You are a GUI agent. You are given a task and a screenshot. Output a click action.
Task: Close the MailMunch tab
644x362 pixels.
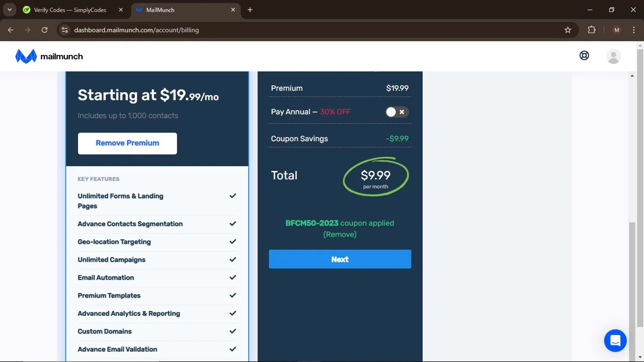point(233,9)
